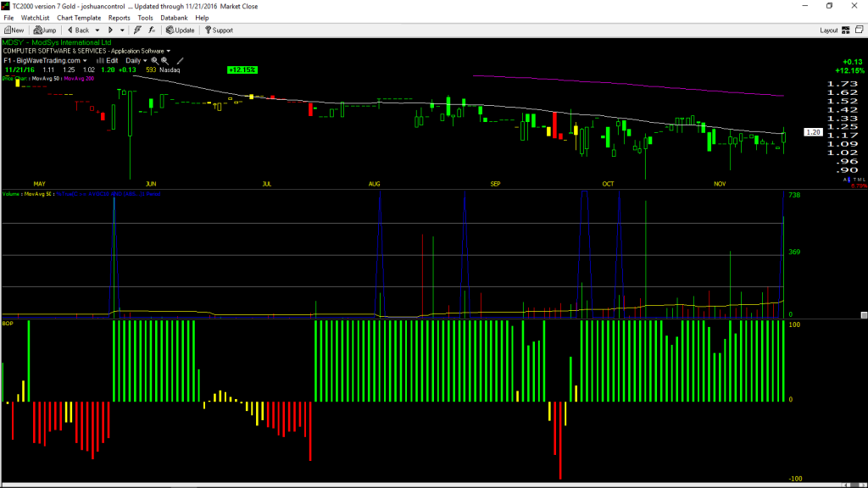Click the MDSY - ModSys International Ltd title
This screenshot has width=868, height=488.
click(57, 42)
